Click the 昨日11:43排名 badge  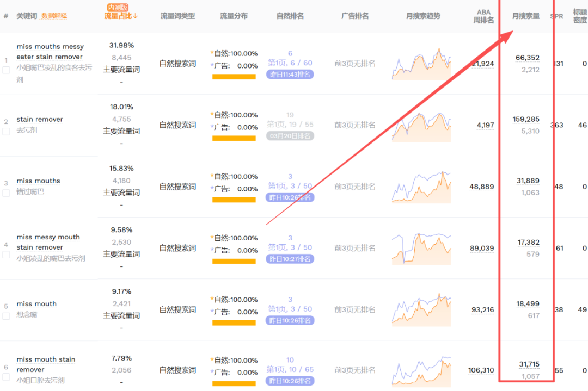coord(290,75)
